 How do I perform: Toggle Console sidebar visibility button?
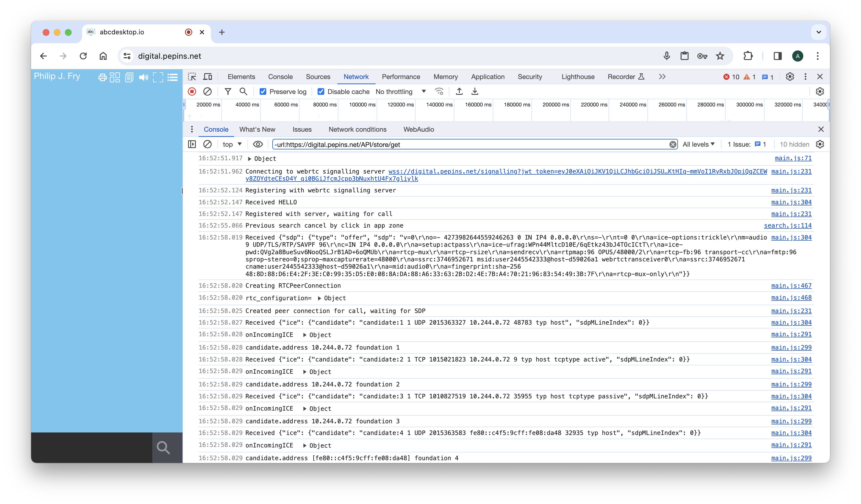pyautogui.click(x=192, y=144)
